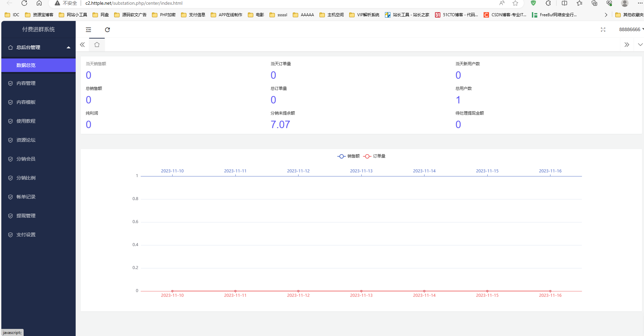Open the browser collections icon
644x336 pixels.
click(594, 3)
